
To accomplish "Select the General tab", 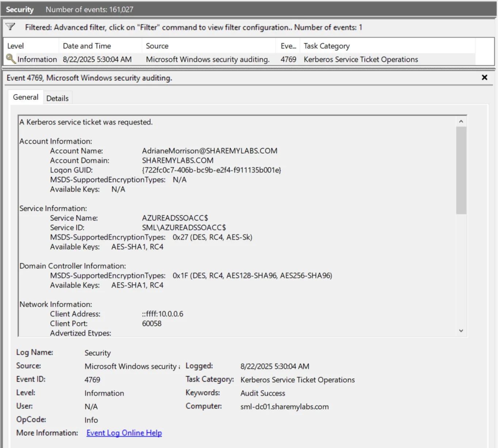I will pos(26,97).
